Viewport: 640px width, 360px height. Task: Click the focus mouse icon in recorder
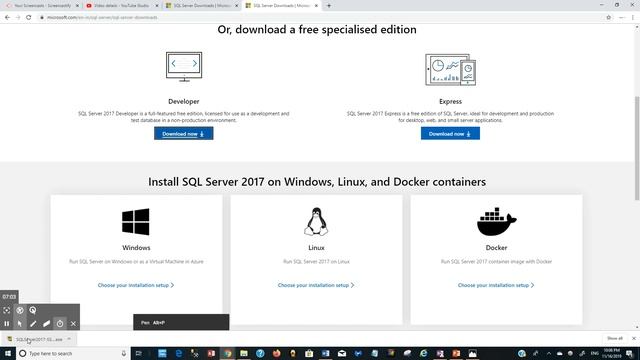[x=7, y=310]
